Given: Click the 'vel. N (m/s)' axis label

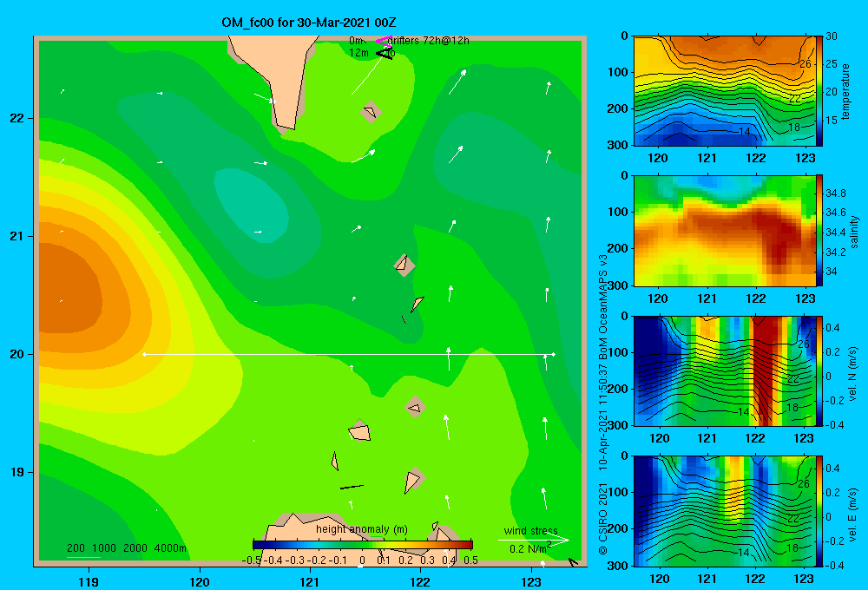Looking at the screenshot, I should 853,374.
